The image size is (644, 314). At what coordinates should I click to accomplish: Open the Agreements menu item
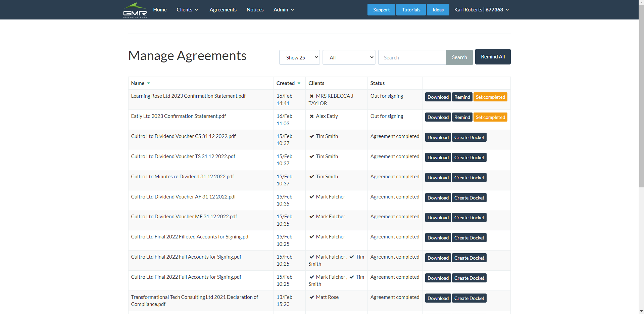coord(223,10)
